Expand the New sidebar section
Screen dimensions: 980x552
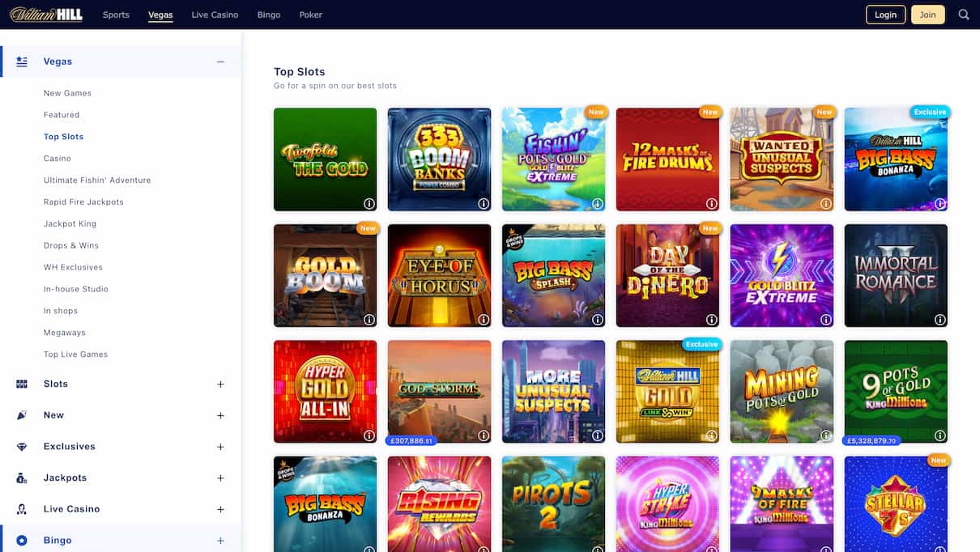pyautogui.click(x=220, y=415)
